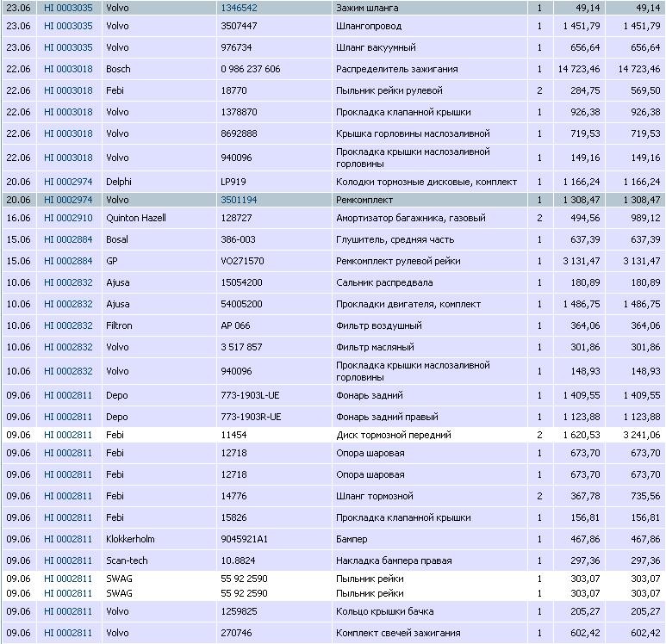The image size is (666, 644).
Task: Select part number 3507447
Action: (239, 26)
